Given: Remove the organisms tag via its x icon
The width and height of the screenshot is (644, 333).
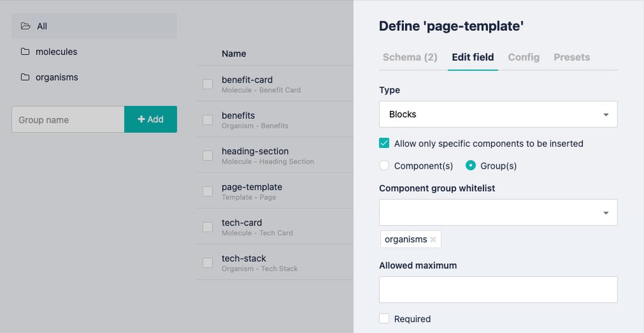Looking at the screenshot, I should (x=433, y=239).
